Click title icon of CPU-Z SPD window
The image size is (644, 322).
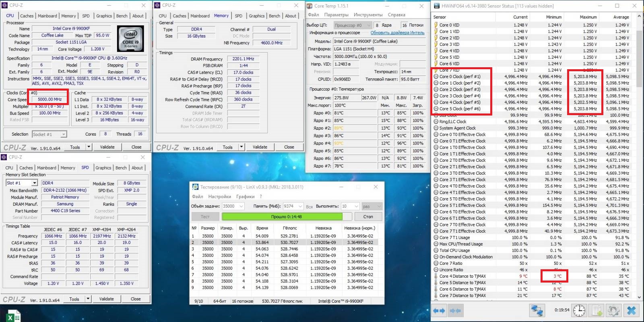tap(4, 157)
